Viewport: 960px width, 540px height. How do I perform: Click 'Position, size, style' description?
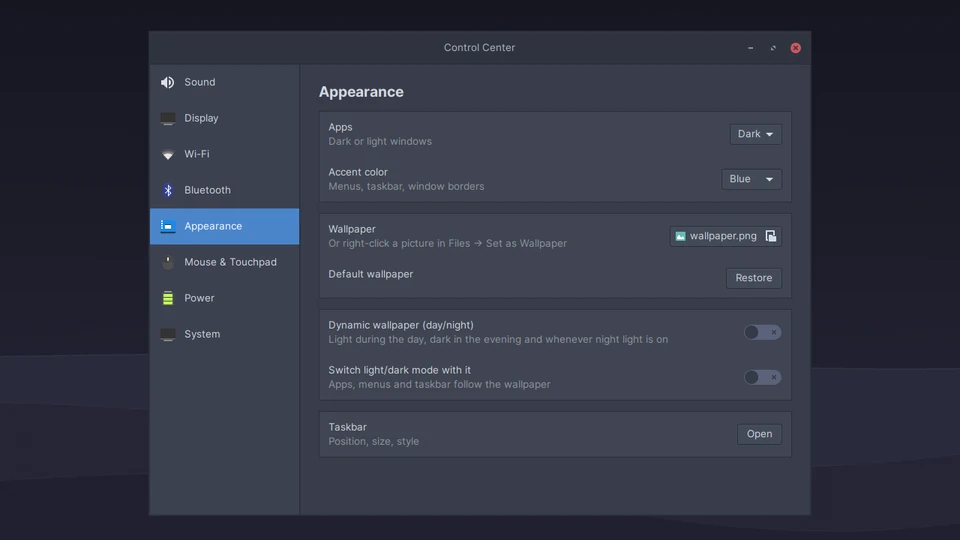click(x=373, y=441)
